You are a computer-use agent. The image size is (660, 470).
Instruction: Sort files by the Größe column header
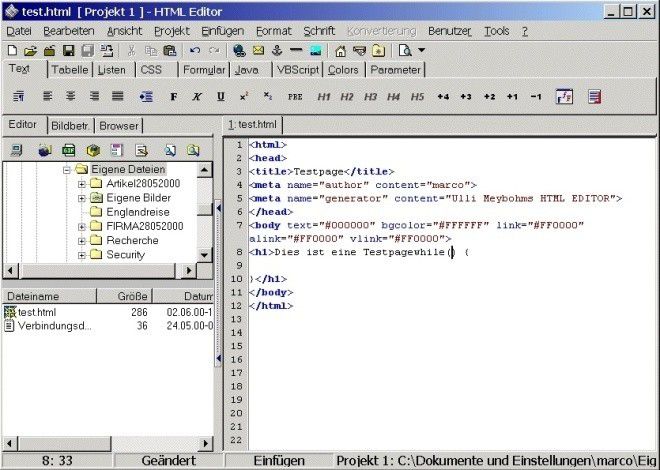point(125,296)
